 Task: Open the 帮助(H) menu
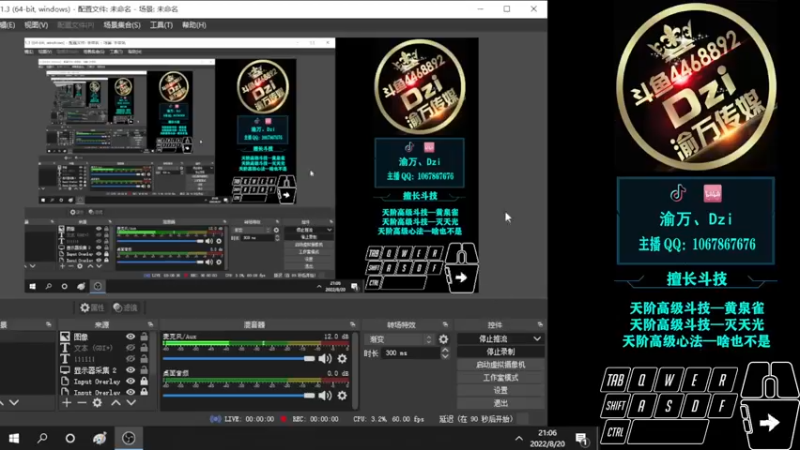(x=194, y=24)
